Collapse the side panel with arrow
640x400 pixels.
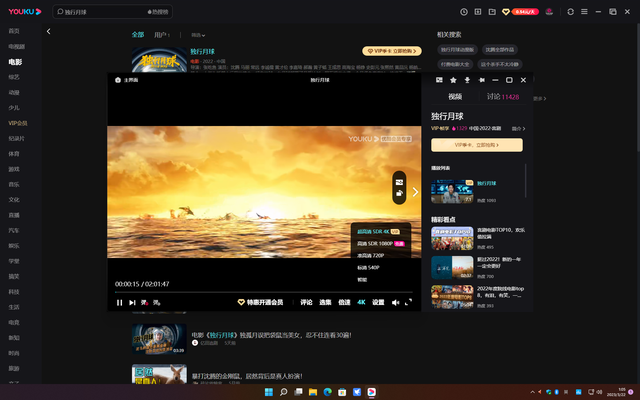[415, 192]
